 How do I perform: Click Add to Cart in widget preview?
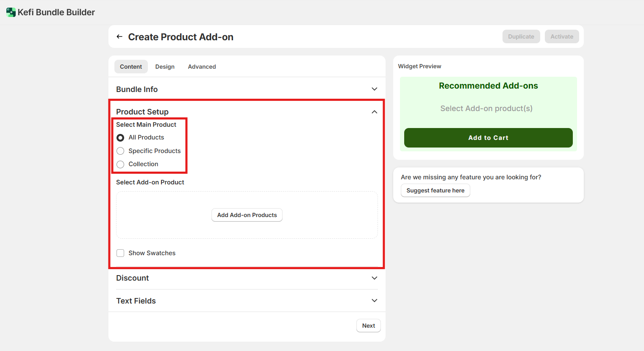488,138
